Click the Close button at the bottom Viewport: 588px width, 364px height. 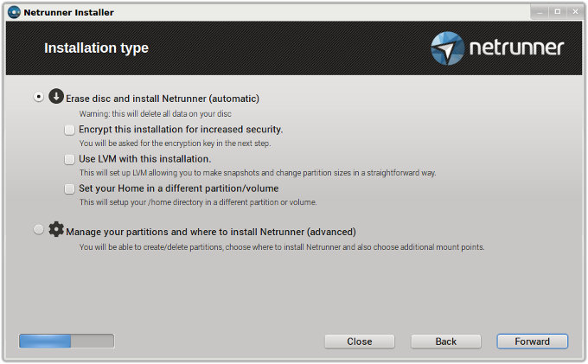(360, 342)
